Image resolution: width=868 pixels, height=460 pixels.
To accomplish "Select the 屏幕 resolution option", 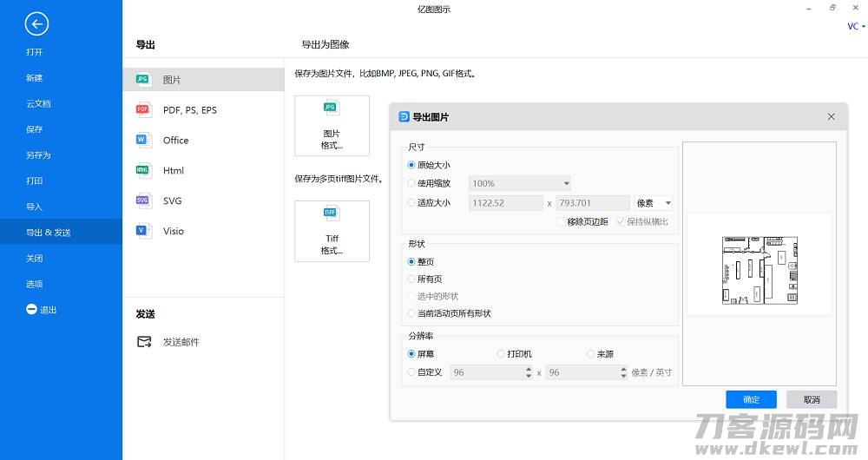I will [x=411, y=354].
